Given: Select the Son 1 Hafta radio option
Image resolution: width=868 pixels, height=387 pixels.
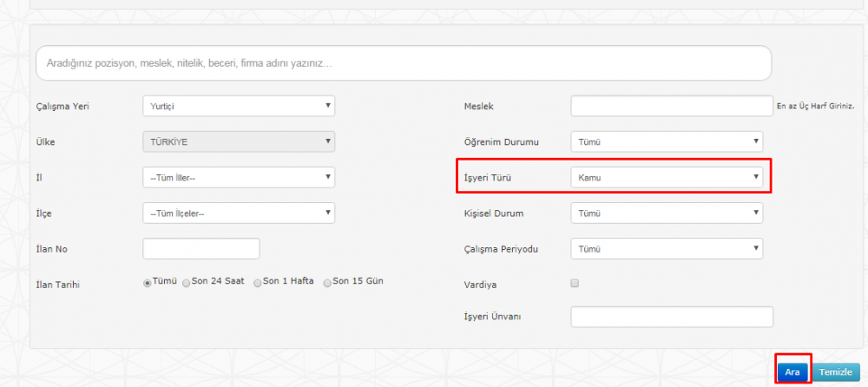Looking at the screenshot, I should [258, 283].
